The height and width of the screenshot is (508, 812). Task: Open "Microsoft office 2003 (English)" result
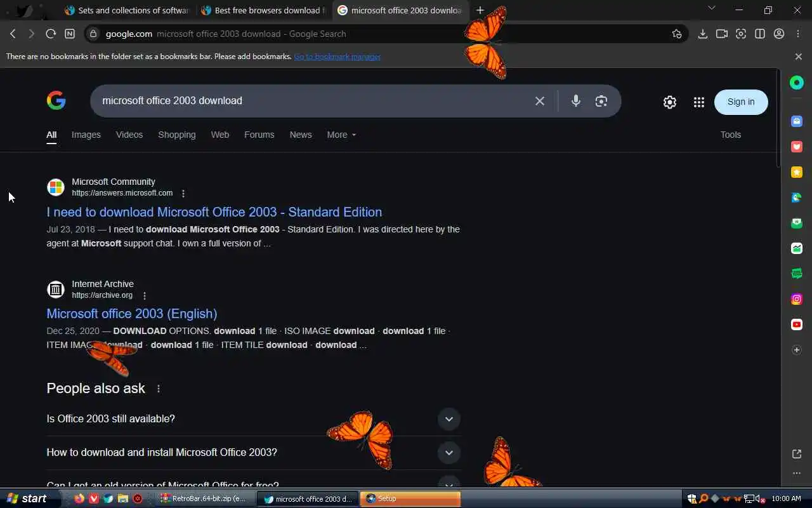132,314
